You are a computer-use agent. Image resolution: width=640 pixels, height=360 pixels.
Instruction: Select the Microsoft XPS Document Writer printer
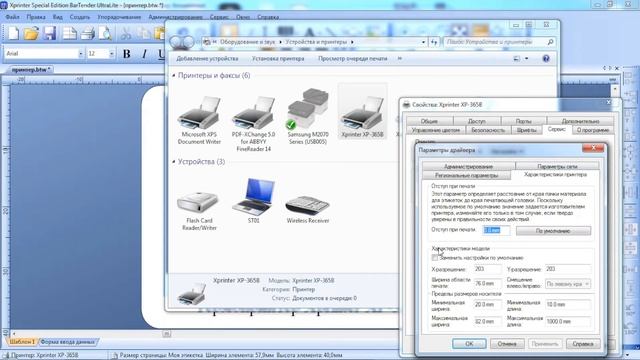tap(199, 120)
